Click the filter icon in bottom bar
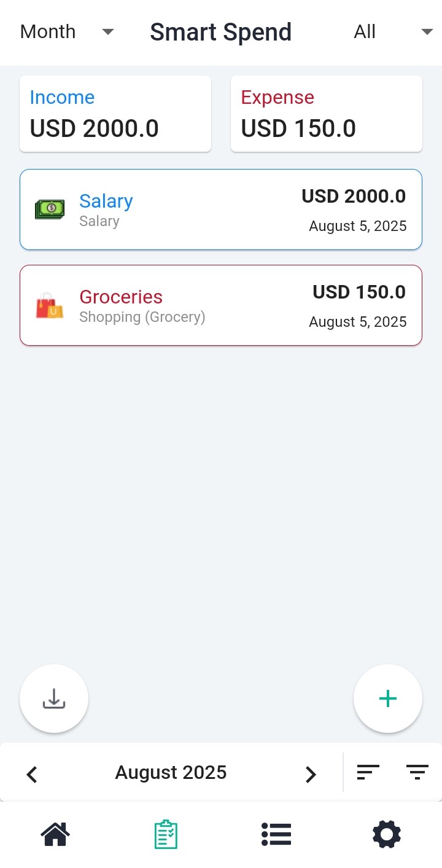The width and height of the screenshot is (442, 868). 417,772
